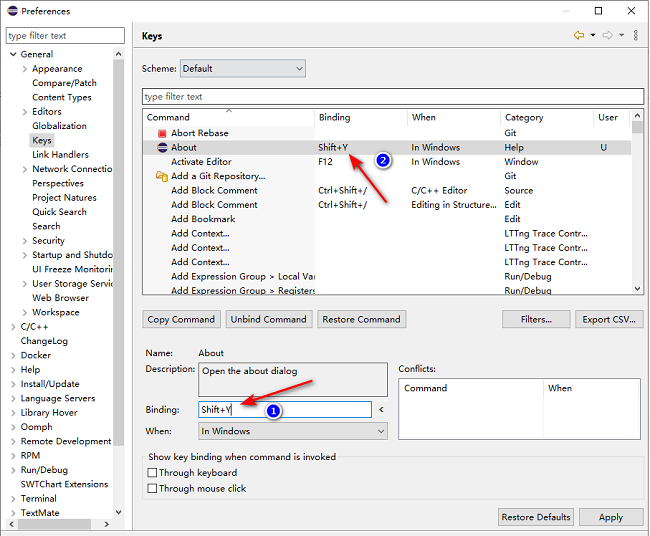Click the keys table vertical scrollbar
Screen dimensions: 650x536
638,200
